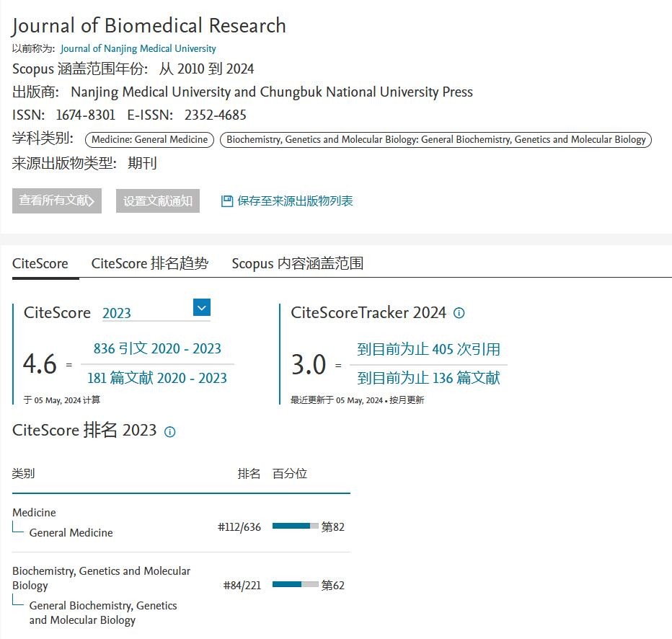Open 836 引文 2020 - 2023 link

pos(157,349)
